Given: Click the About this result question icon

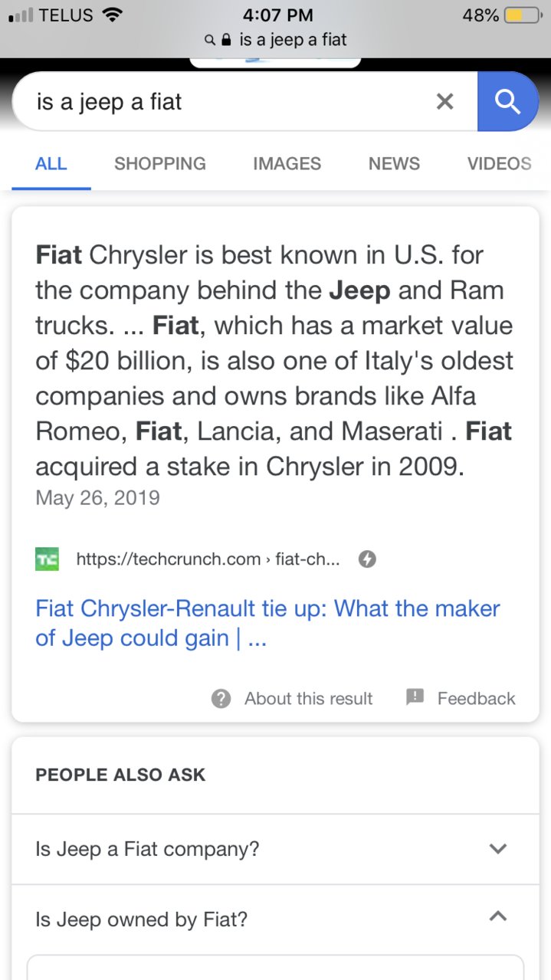Looking at the screenshot, I should (221, 699).
